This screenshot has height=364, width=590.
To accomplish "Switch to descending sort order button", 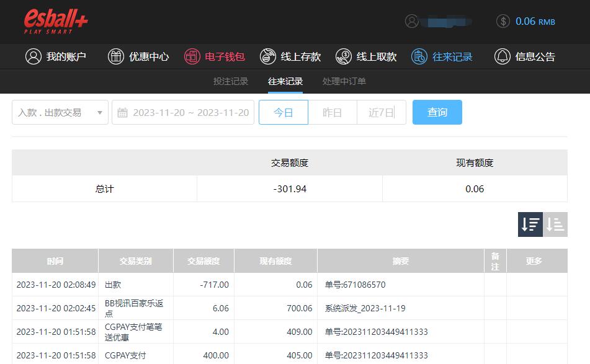I will (530, 224).
